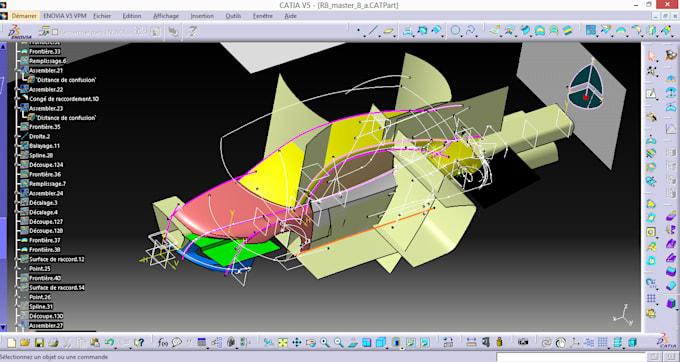The height and width of the screenshot is (362, 680).
Task: Select the Line creation tool
Action: pyautogui.click(x=373, y=31)
